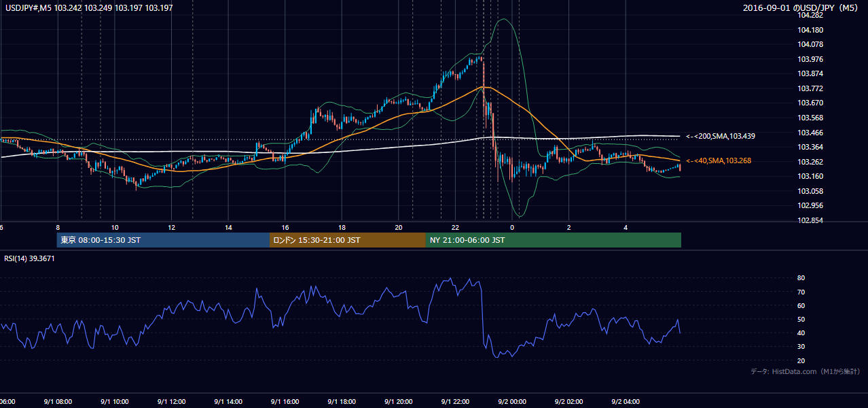Click RSI scale value 80
This screenshot has width=868, height=408.
(801, 278)
